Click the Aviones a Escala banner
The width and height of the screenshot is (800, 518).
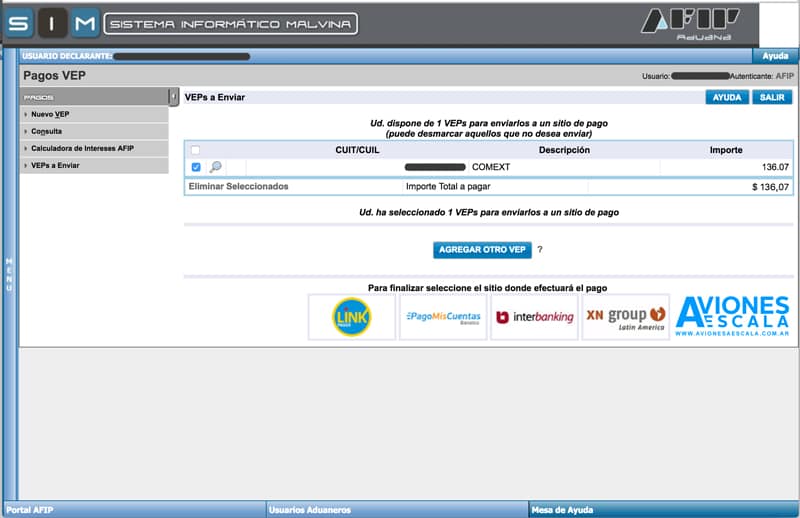(x=733, y=316)
